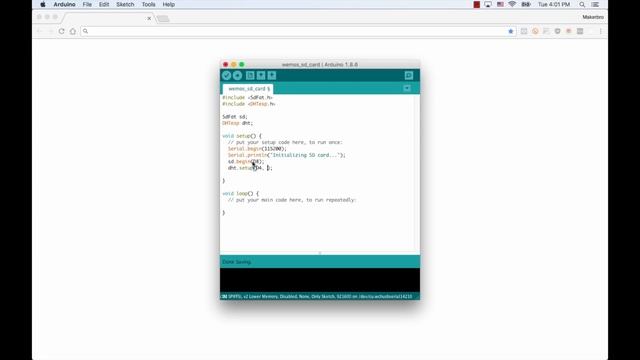Image resolution: width=640 pixels, height=360 pixels.
Task: Open the AirPlay display menu icon
Action: (488, 4)
